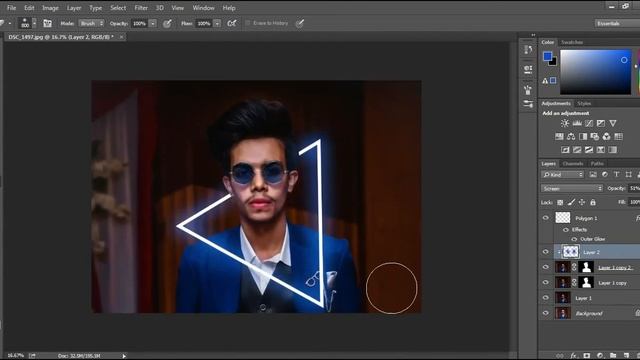This screenshot has width=640, height=360.
Task: Add a Threshold adjustment
Action: [589, 150]
